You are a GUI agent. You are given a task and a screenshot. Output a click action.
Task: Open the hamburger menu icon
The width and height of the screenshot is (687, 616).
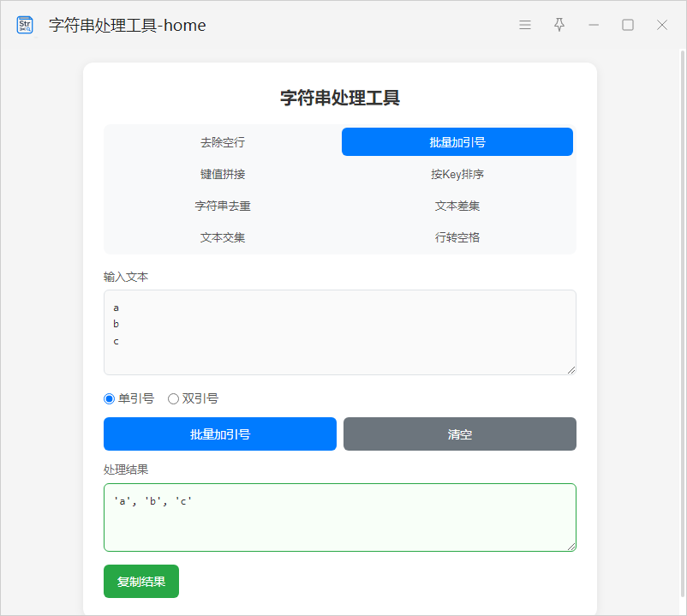[525, 25]
